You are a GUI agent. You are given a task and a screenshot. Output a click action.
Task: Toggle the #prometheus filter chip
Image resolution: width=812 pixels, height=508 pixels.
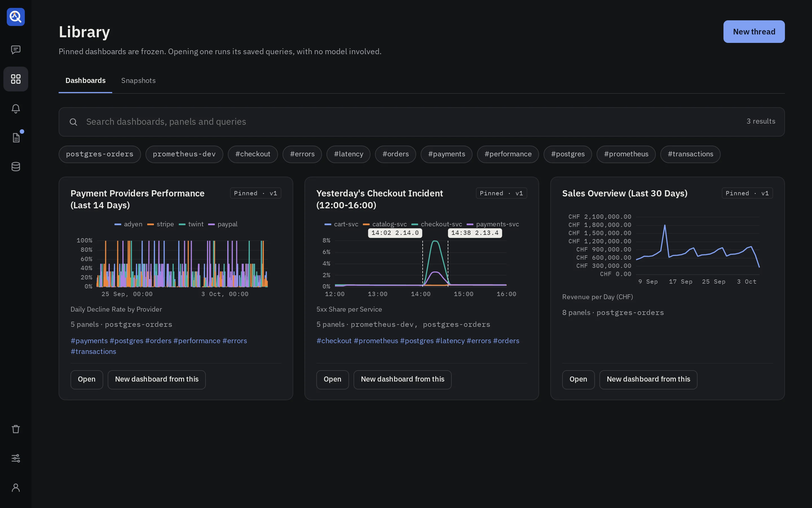626,154
